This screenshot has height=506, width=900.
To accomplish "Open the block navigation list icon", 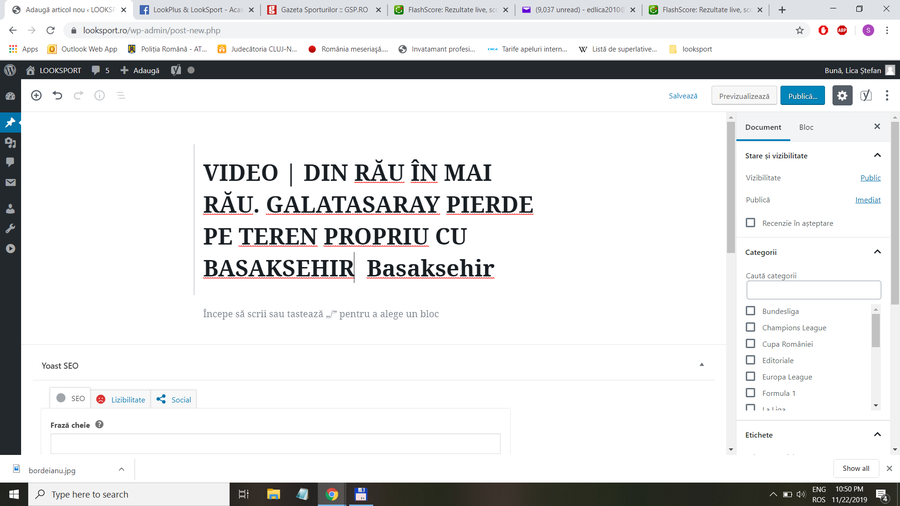I will [x=120, y=96].
